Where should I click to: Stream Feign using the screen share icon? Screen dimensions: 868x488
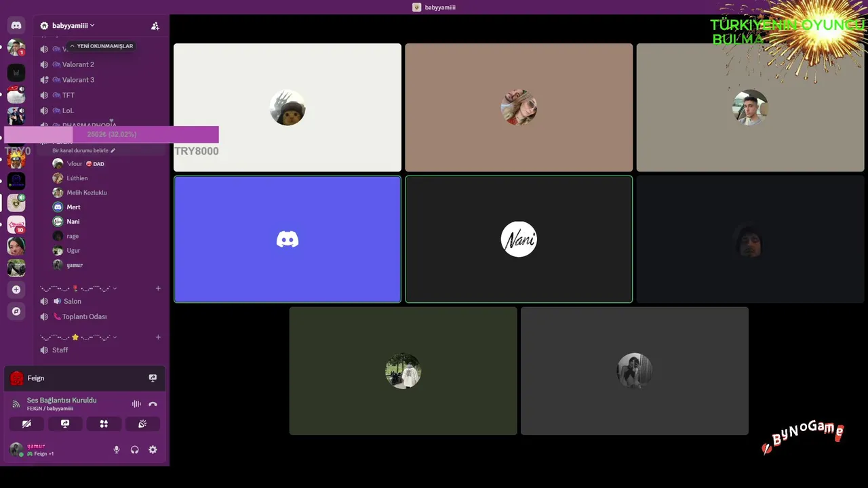coord(153,378)
